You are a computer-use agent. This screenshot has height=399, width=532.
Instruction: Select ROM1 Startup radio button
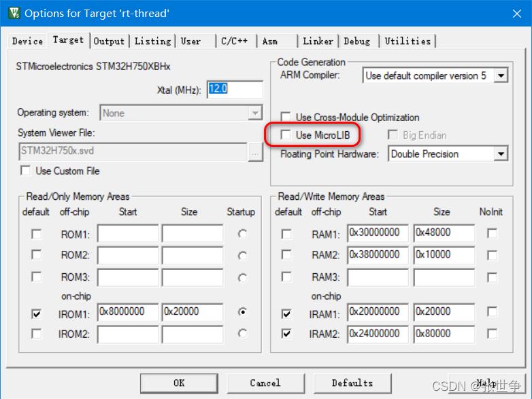point(243,234)
